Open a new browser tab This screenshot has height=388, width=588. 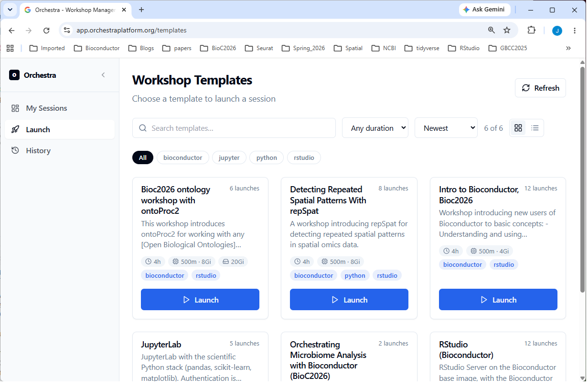point(141,10)
